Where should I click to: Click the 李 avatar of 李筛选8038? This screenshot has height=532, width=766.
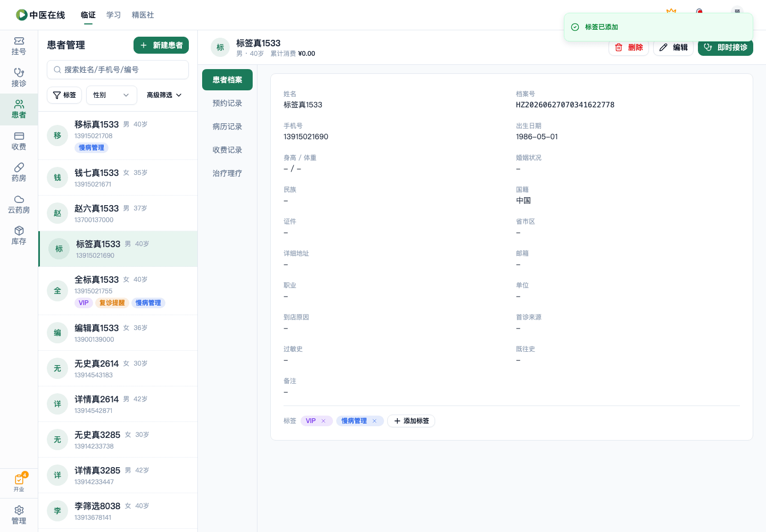[x=57, y=511]
